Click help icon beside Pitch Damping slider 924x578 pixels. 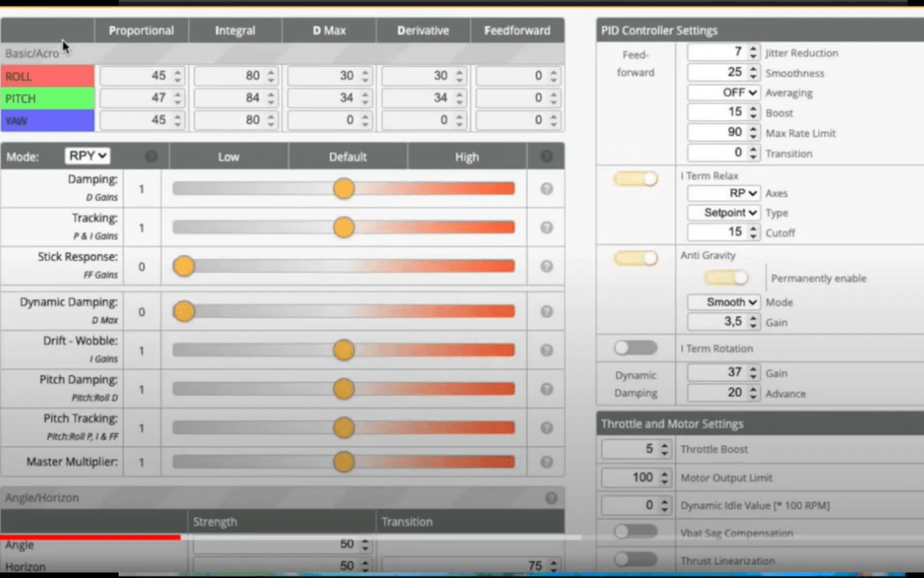[x=547, y=388]
